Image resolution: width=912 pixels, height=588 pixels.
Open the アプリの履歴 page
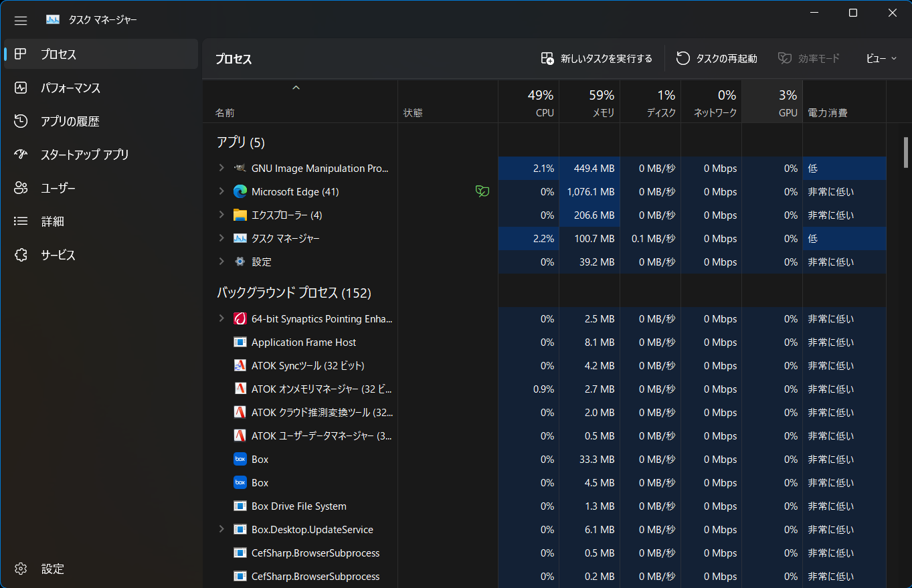101,121
